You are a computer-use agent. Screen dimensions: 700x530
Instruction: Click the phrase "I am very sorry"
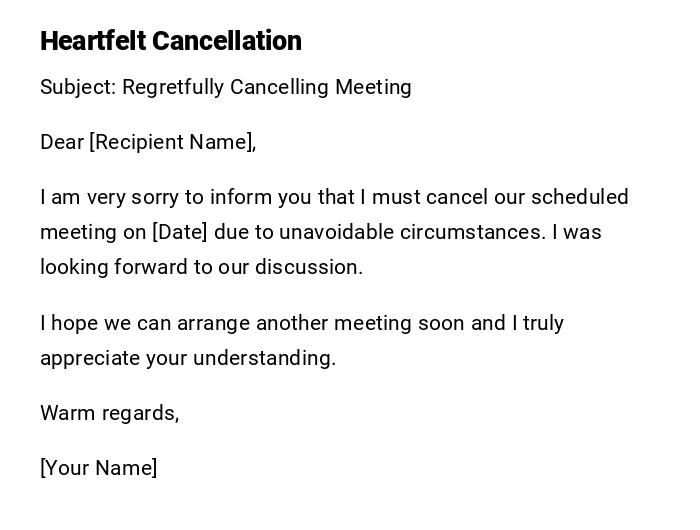[100, 197]
